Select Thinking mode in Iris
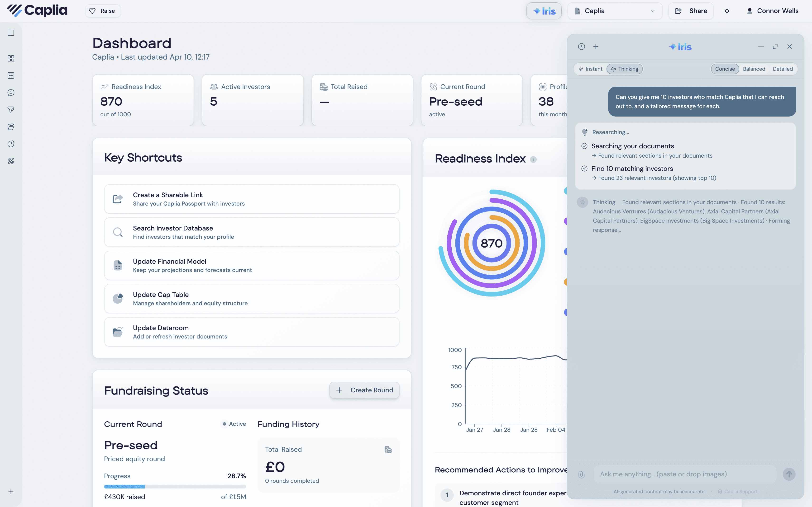 [625, 69]
